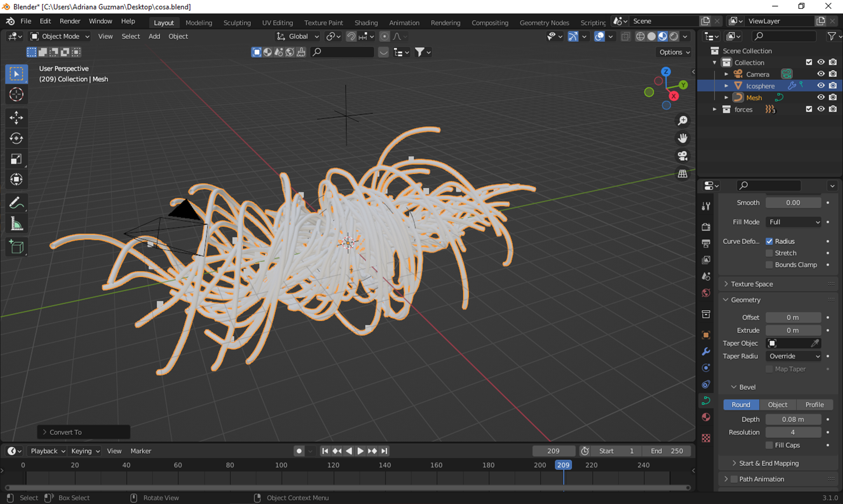Select the Object bevel mode button
The width and height of the screenshot is (843, 504).
point(777,405)
